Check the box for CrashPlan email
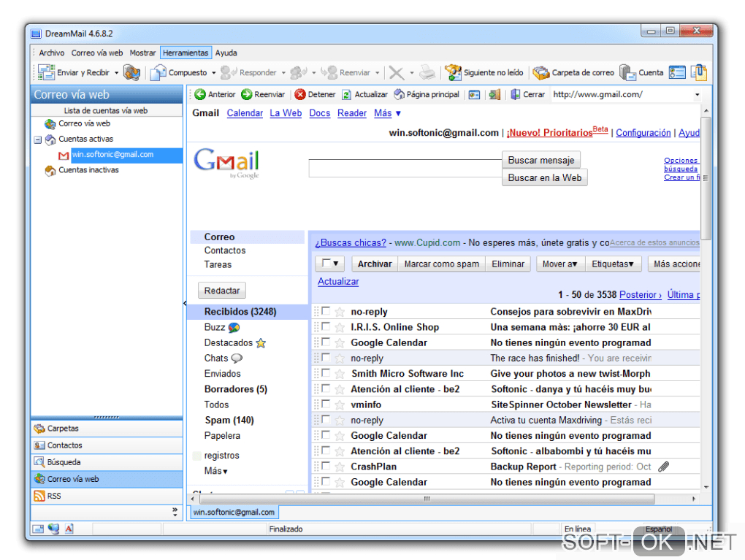 (x=326, y=466)
